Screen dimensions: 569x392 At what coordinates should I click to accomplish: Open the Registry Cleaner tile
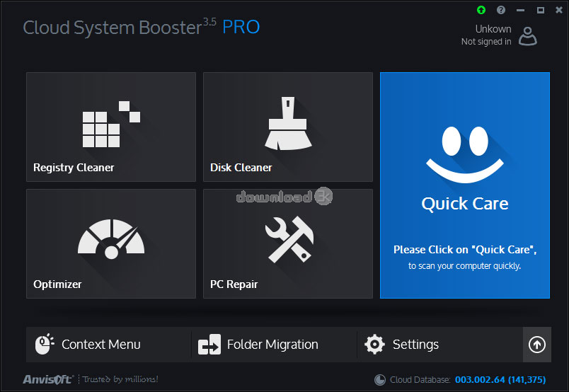point(111,127)
